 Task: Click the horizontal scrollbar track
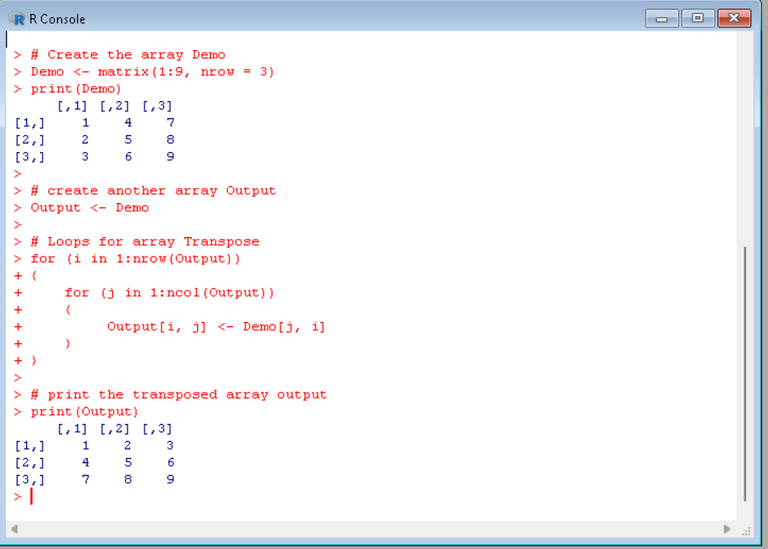pyautogui.click(x=370, y=529)
